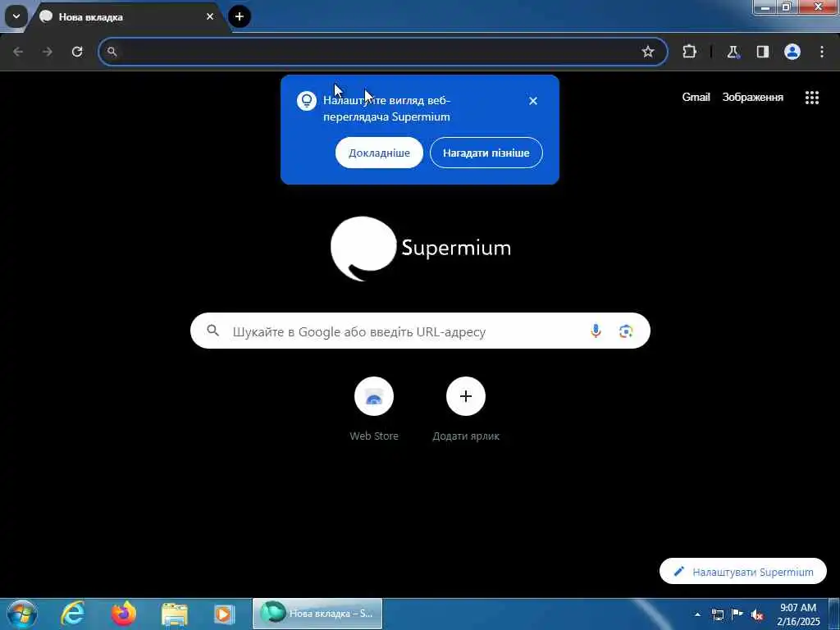This screenshot has width=840, height=630.
Task: Close the Нова вкладка tab
Action: tap(210, 16)
